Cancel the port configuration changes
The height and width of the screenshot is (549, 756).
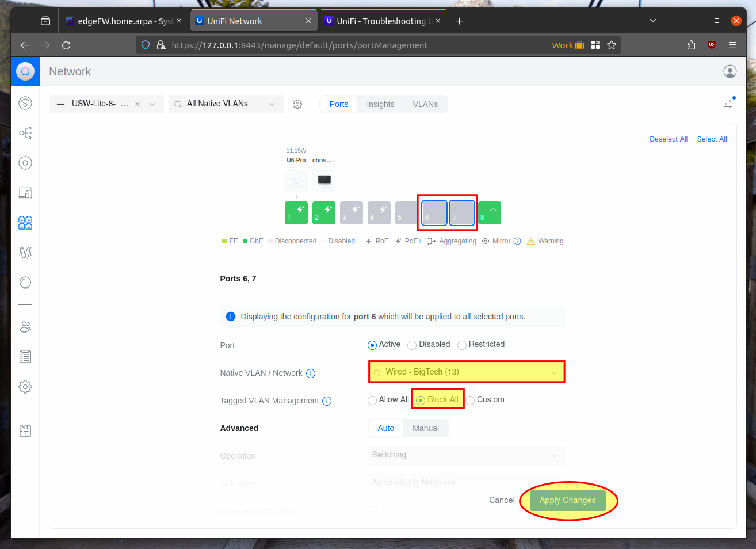tap(502, 500)
